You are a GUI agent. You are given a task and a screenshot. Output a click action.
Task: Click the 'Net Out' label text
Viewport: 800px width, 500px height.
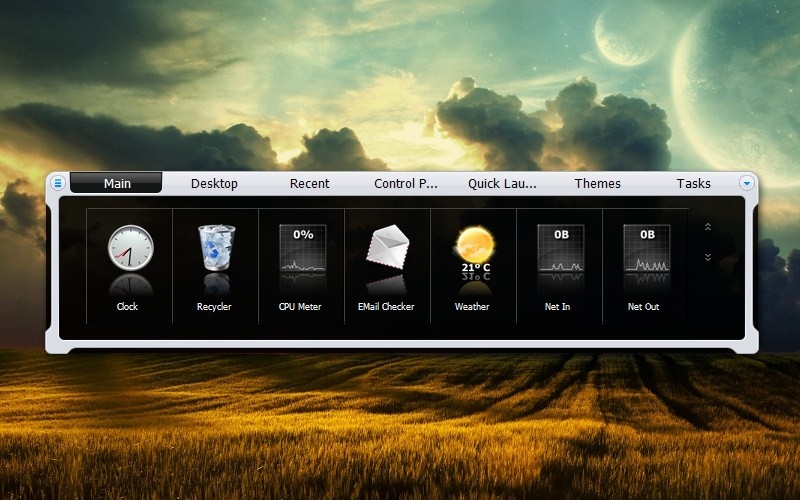tap(643, 307)
